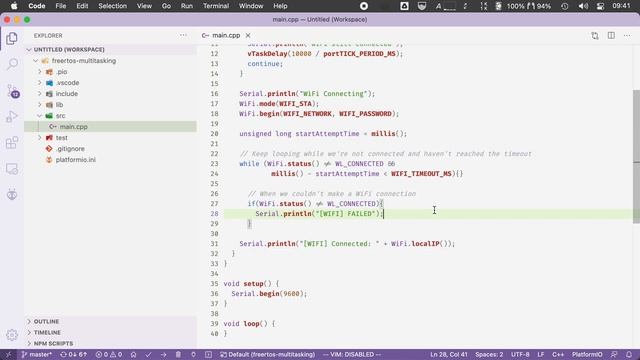Click PlatformIO Clean trash icon
The height and width of the screenshot is (360, 640).
178,354
